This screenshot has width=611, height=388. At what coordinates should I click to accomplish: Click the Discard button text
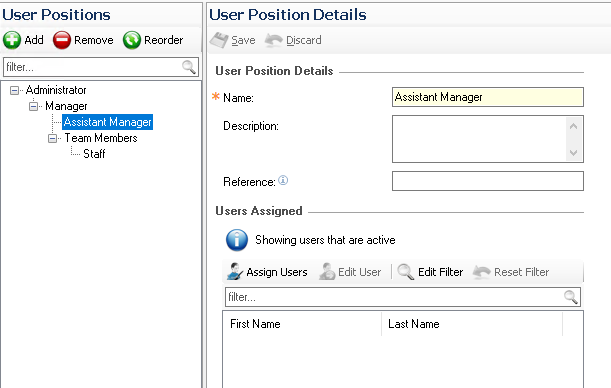[304, 40]
